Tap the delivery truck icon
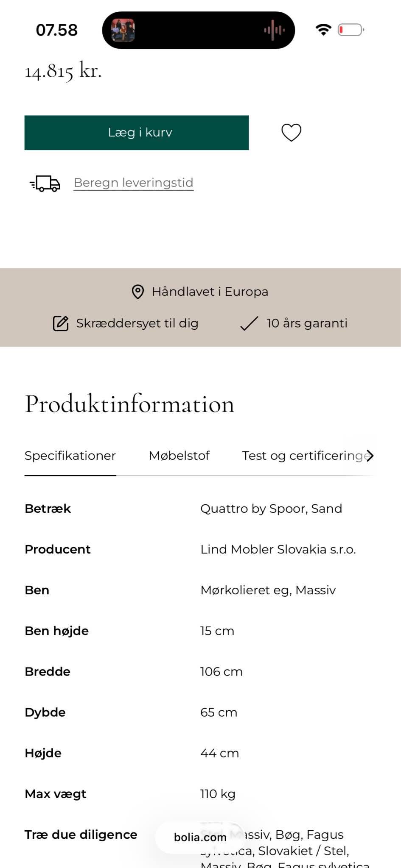401x868 pixels. [x=45, y=184]
